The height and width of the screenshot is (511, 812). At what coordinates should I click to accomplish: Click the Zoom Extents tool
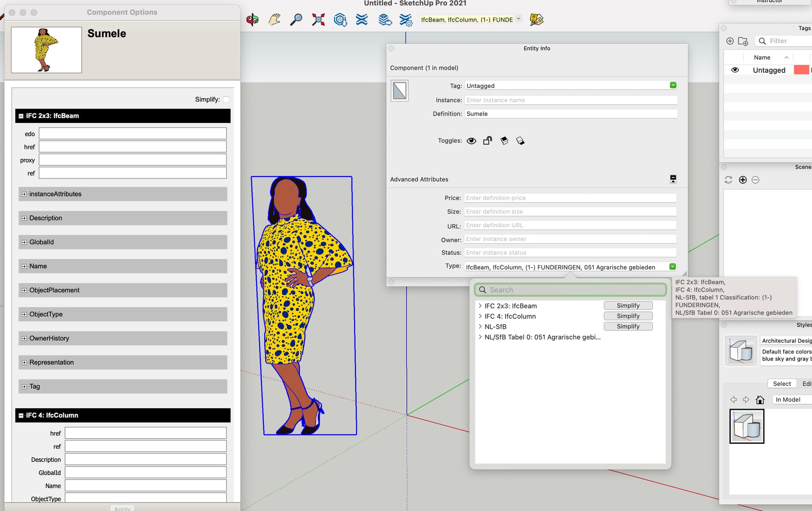318,19
